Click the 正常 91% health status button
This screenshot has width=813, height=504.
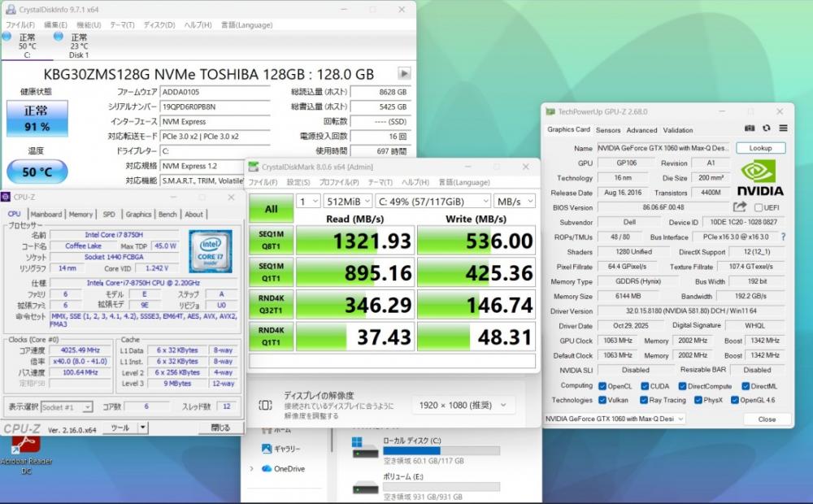37,118
